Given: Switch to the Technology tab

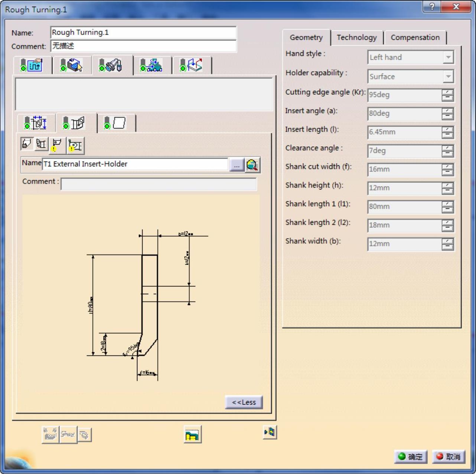Looking at the screenshot, I should pos(356,38).
